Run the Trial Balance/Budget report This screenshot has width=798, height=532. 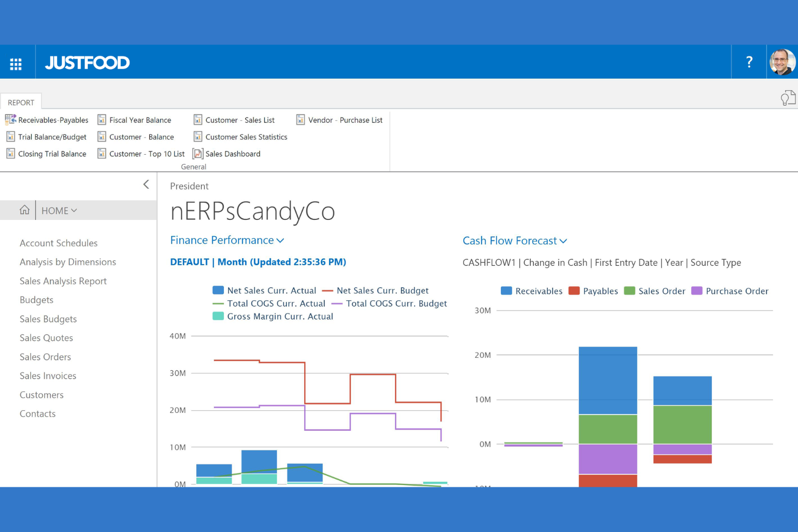52,137
